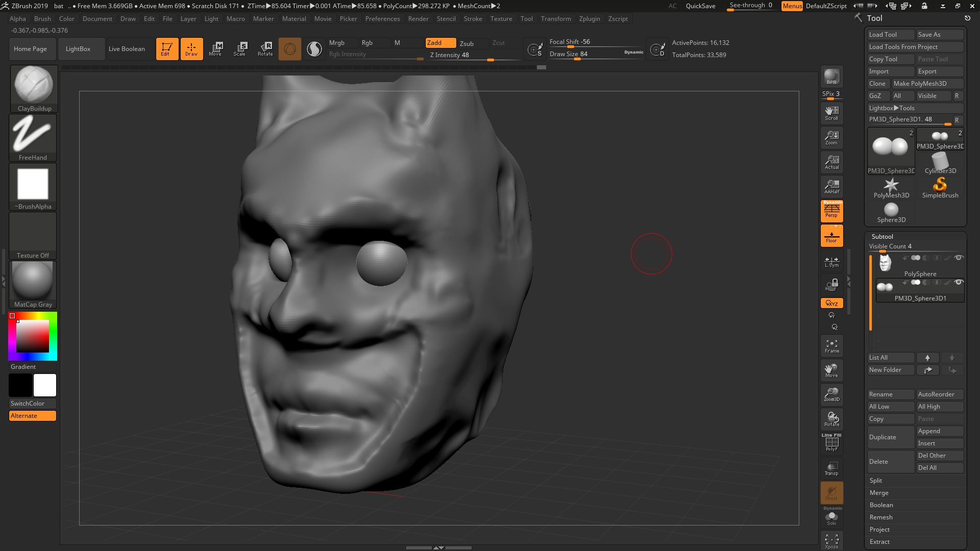Select the Scale transform tool
Screen dimensions: 980x551
(x=240, y=49)
